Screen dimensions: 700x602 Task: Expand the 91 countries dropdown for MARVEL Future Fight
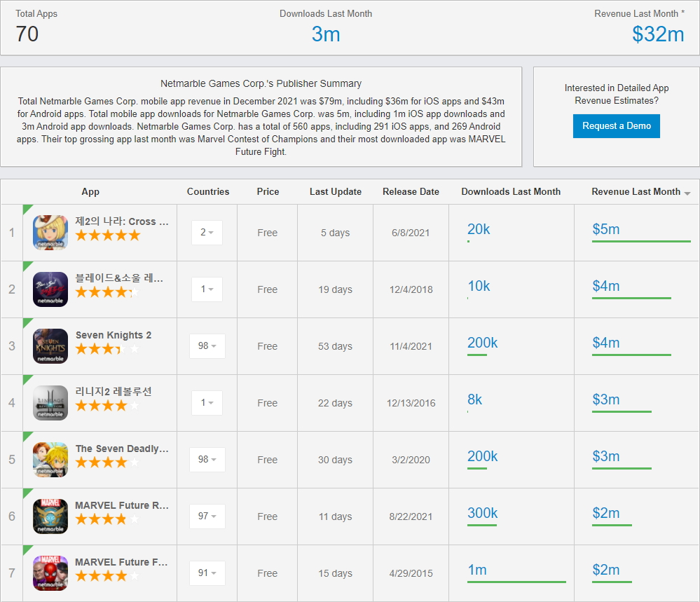pyautogui.click(x=207, y=573)
